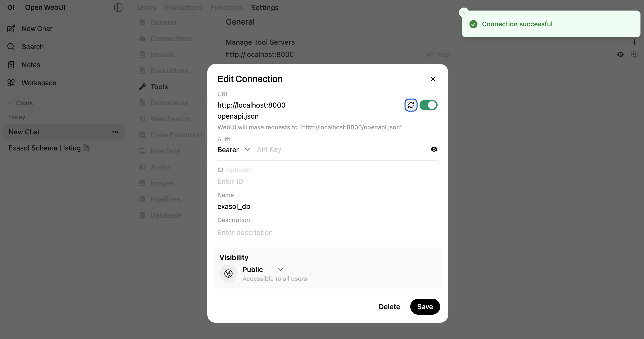Add a new tool server plus icon
The width and height of the screenshot is (644, 339).
[634, 42]
